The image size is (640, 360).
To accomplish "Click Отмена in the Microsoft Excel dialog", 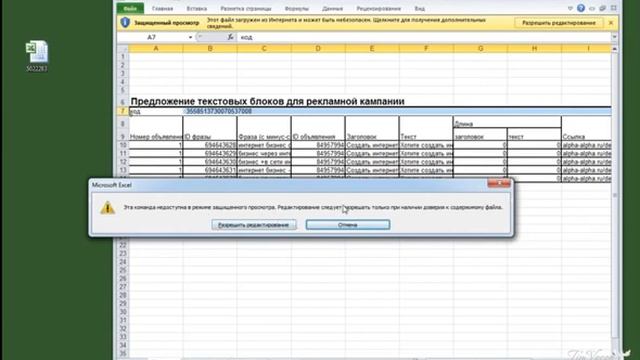I will click(x=348, y=225).
